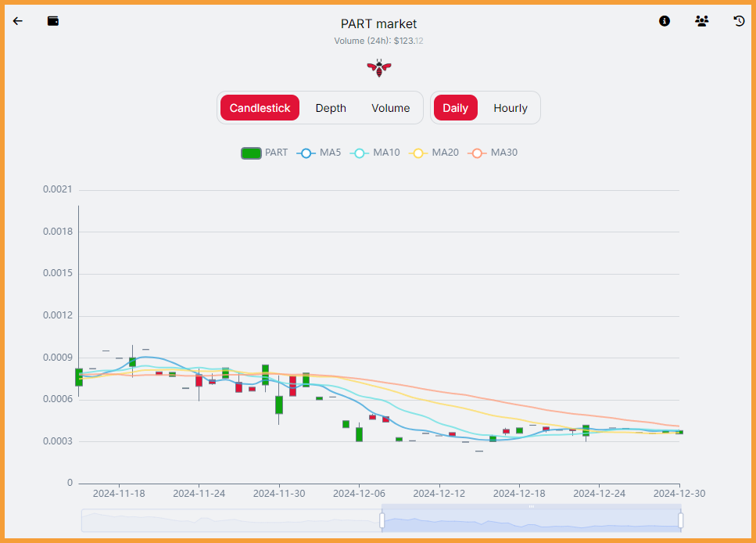This screenshot has height=543, width=756.
Task: Click the 2024-11-24 date axis label
Action: tap(199, 494)
